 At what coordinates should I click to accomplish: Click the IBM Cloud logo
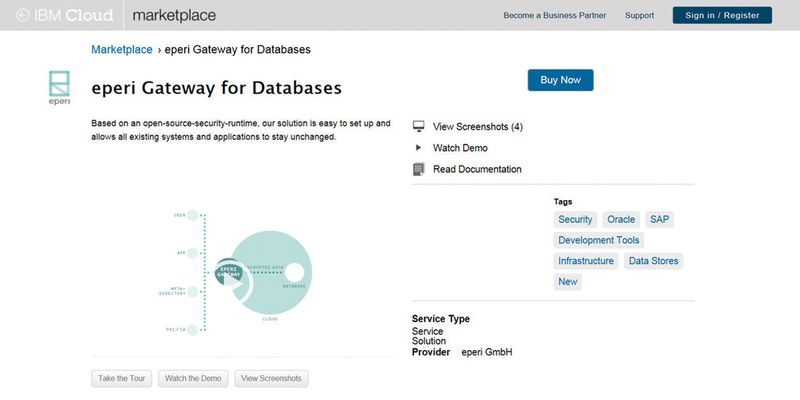[65, 15]
